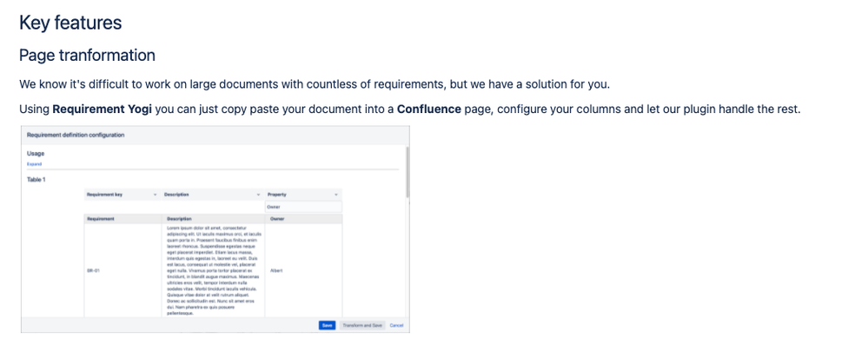Open the embedded configuration screenshot thumbnail
868x359 pixels.
pos(215,229)
